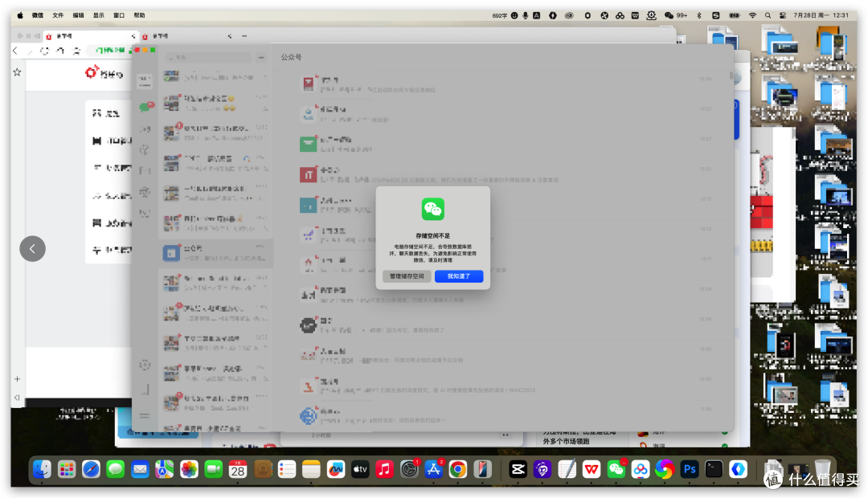Open Terminal from the Dock
Screen dimensions: 868x498
pos(714,470)
